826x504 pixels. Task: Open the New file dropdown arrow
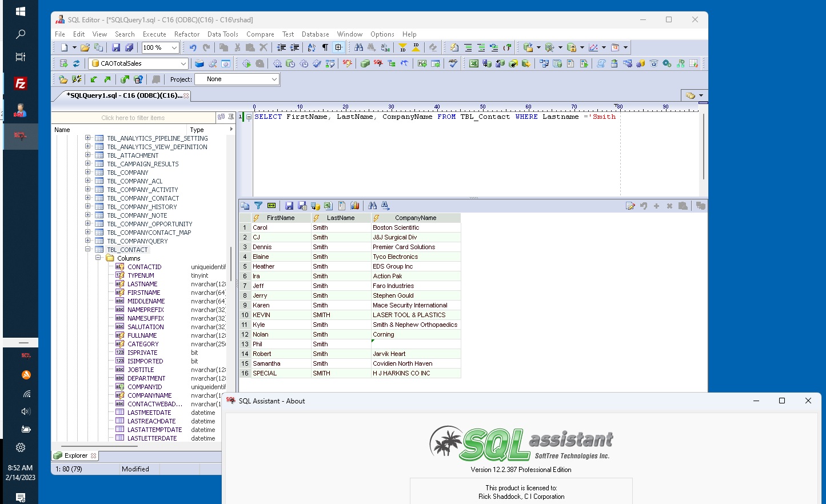[x=74, y=47]
